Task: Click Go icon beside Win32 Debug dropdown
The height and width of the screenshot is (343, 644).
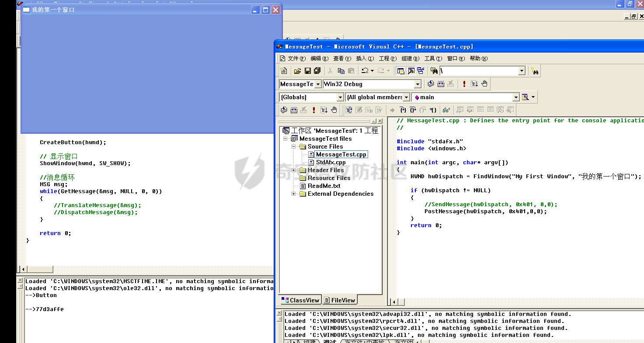Action: (x=474, y=84)
